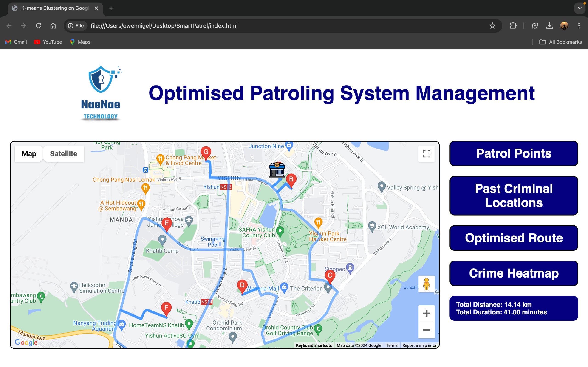Select the Map view type
This screenshot has height=367, width=588.
(29, 154)
